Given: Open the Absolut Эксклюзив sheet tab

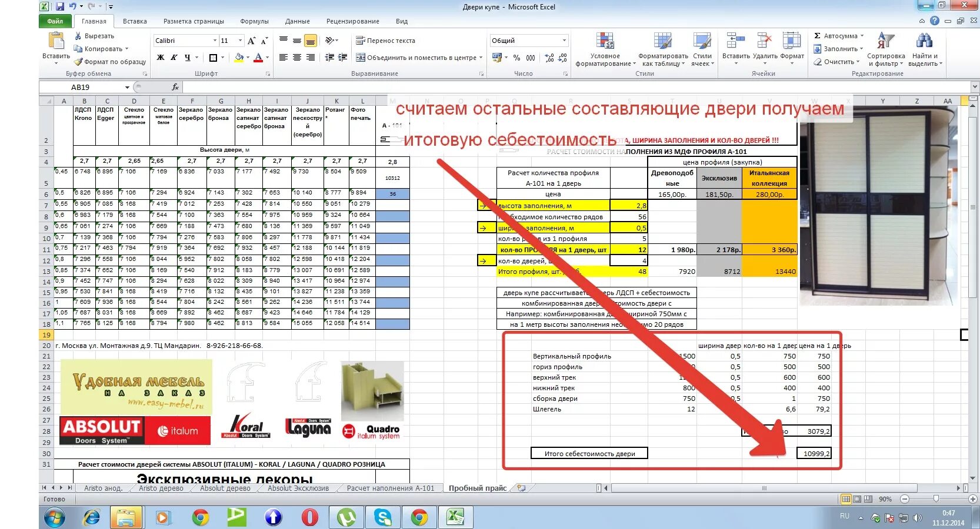Looking at the screenshot, I should (298, 488).
